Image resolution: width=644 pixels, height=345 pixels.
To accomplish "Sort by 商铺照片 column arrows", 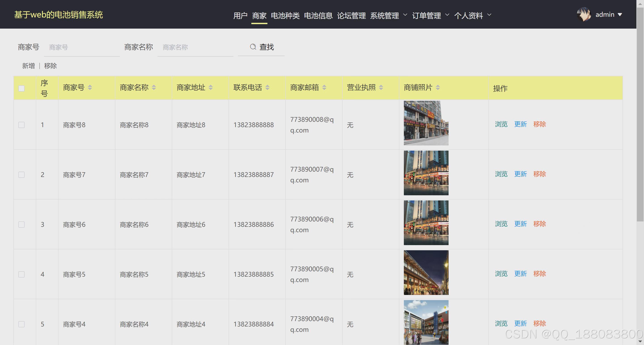I will (x=438, y=87).
